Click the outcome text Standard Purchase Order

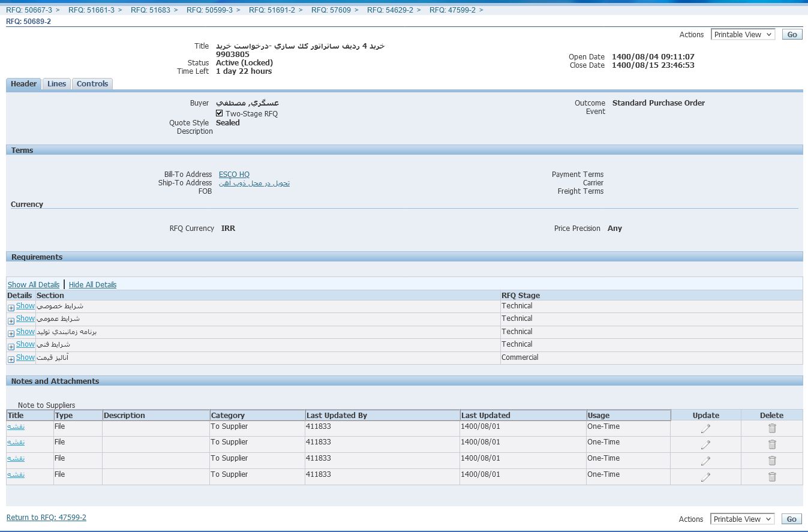(x=659, y=103)
